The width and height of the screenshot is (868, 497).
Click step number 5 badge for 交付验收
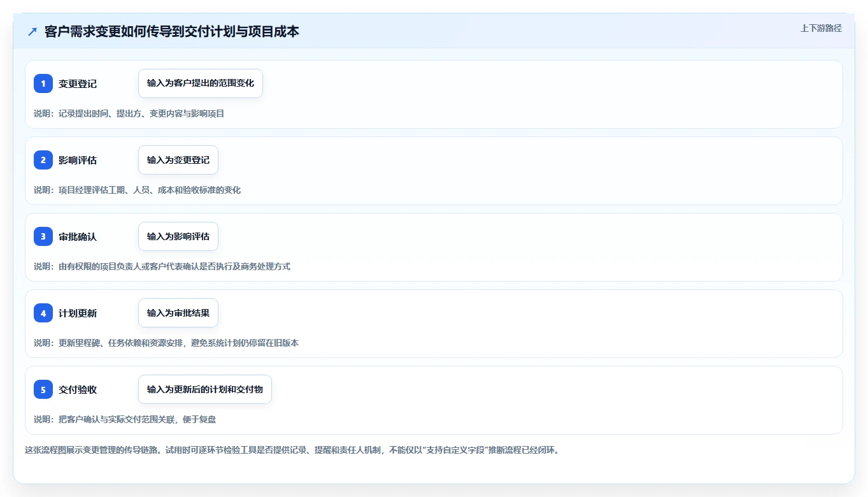coord(43,389)
